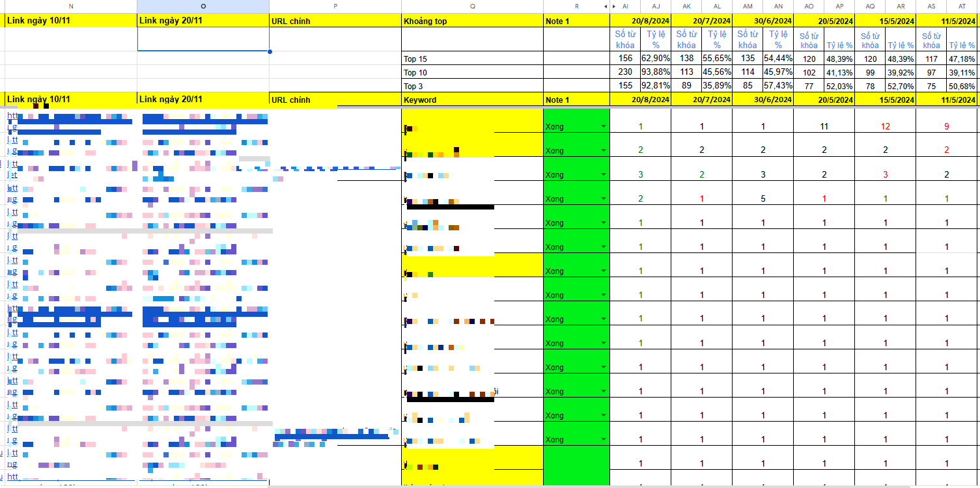The height and width of the screenshot is (488, 980).
Task: Click the right arrow to unhide columns before AI
Action: point(613,6)
